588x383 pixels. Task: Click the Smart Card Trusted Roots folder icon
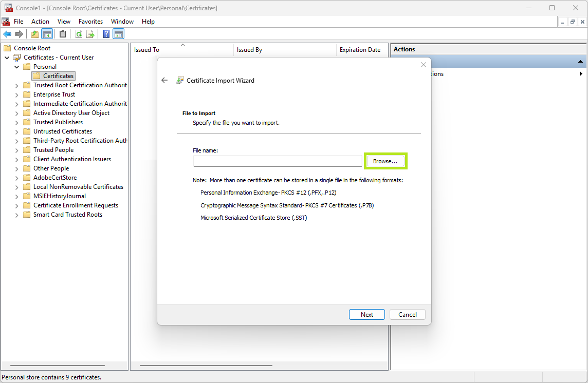[27, 215]
